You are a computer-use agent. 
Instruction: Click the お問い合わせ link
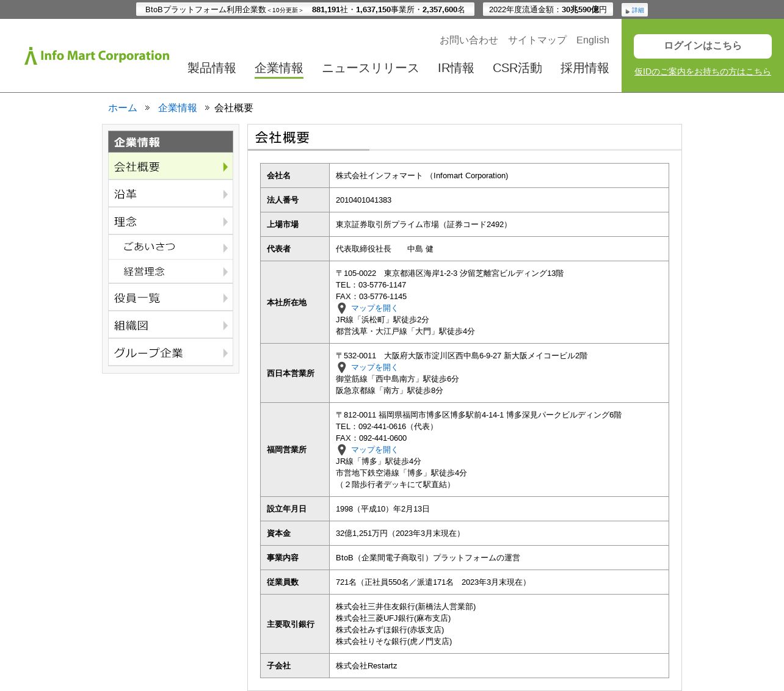[469, 40]
